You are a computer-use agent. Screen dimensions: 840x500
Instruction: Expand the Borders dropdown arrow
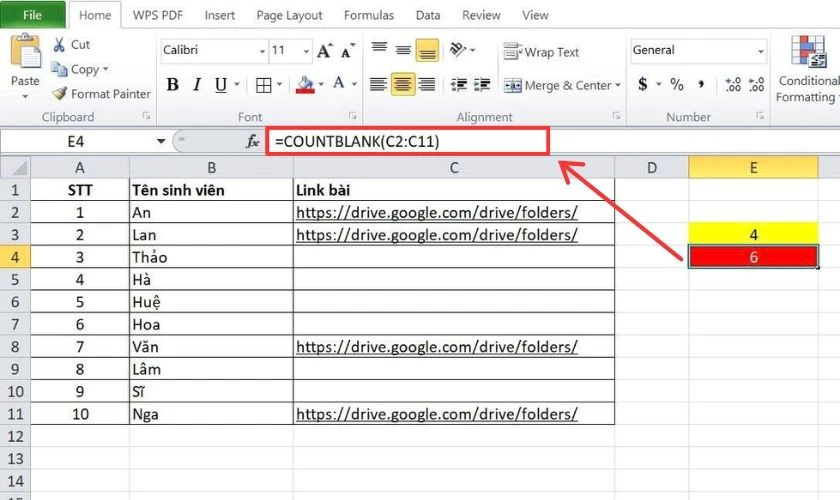coord(279,85)
